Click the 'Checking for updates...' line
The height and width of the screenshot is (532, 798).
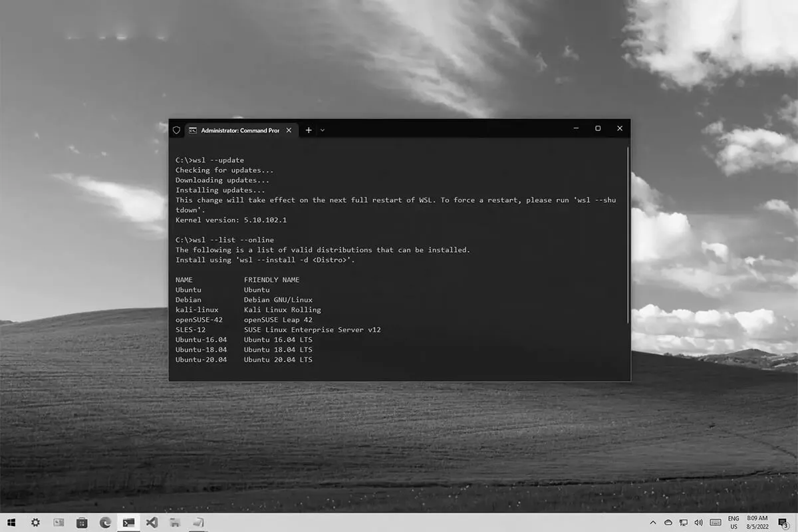coord(224,170)
